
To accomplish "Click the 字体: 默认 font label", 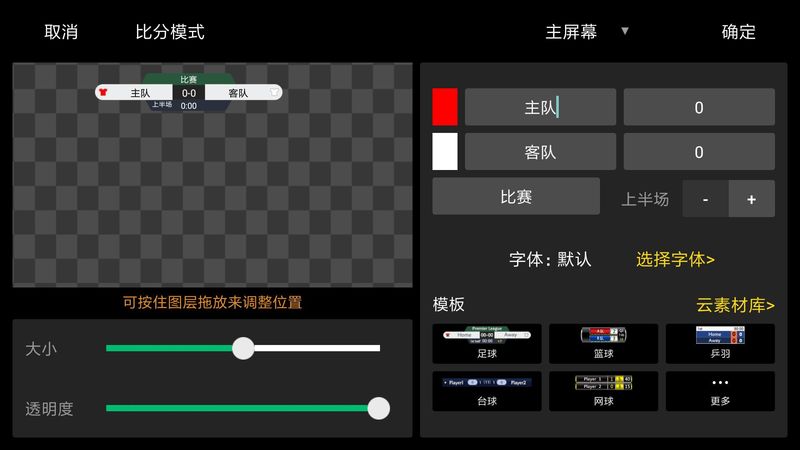I will [550, 259].
